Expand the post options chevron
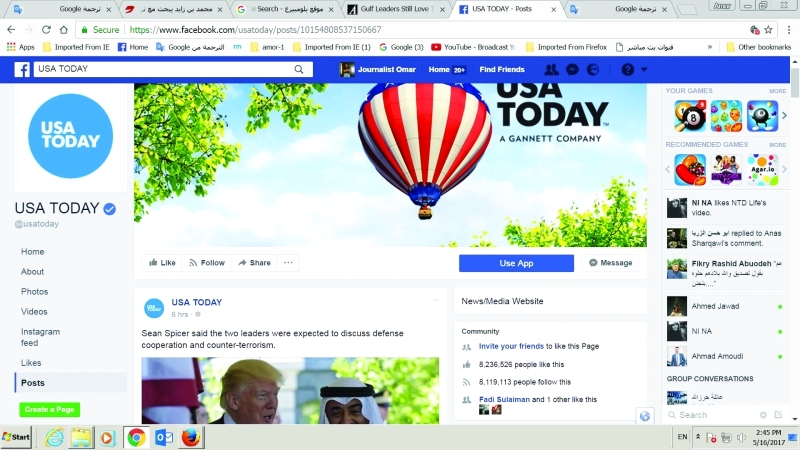Viewport: 800px width, 450px height. pos(436,301)
